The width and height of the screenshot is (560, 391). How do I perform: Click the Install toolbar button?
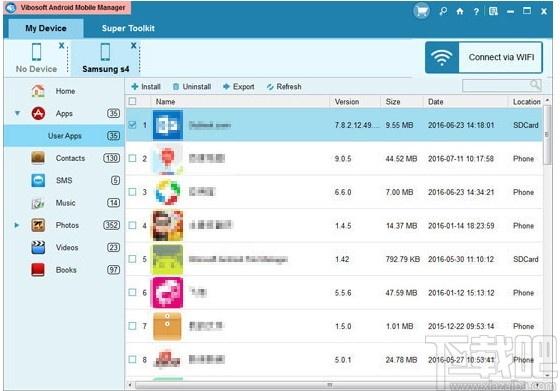146,87
